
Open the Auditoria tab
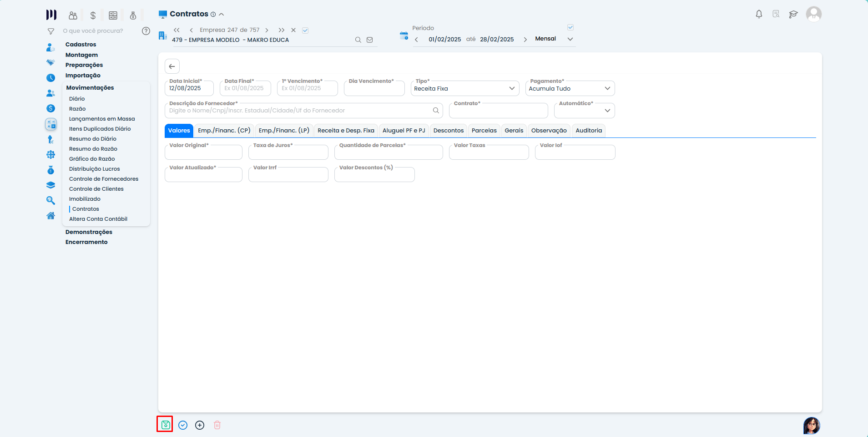pyautogui.click(x=588, y=131)
